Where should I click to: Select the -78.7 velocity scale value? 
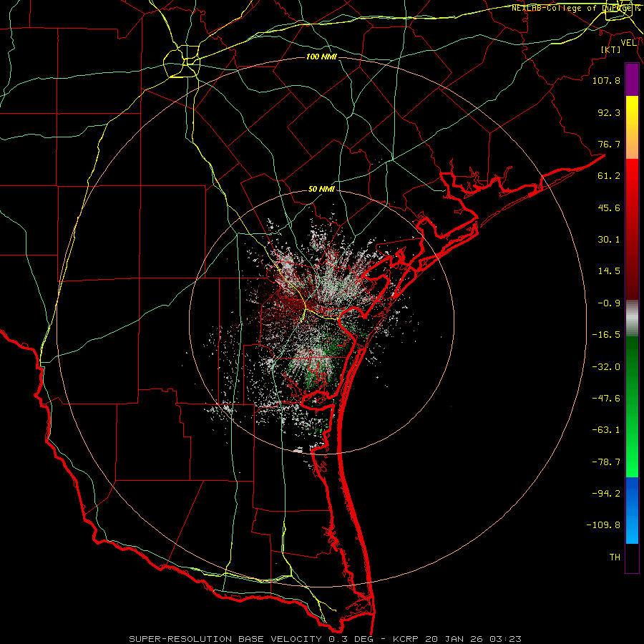pyautogui.click(x=606, y=462)
